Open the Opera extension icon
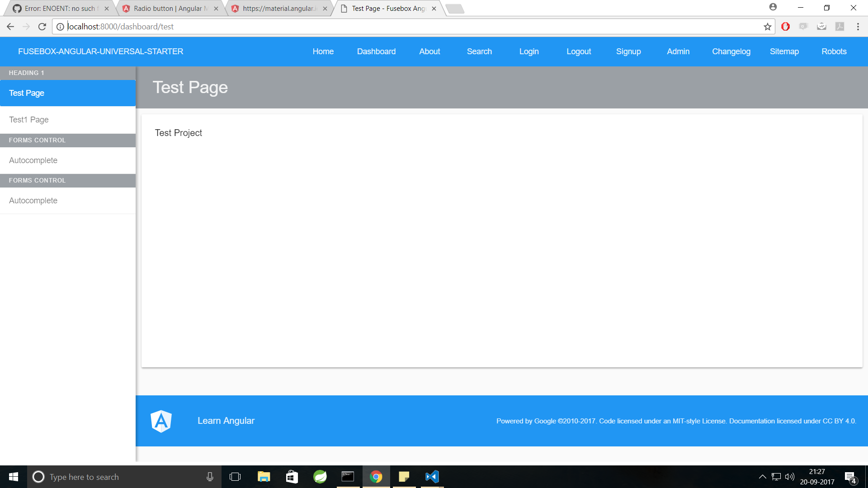This screenshot has height=488, width=868. [785, 27]
